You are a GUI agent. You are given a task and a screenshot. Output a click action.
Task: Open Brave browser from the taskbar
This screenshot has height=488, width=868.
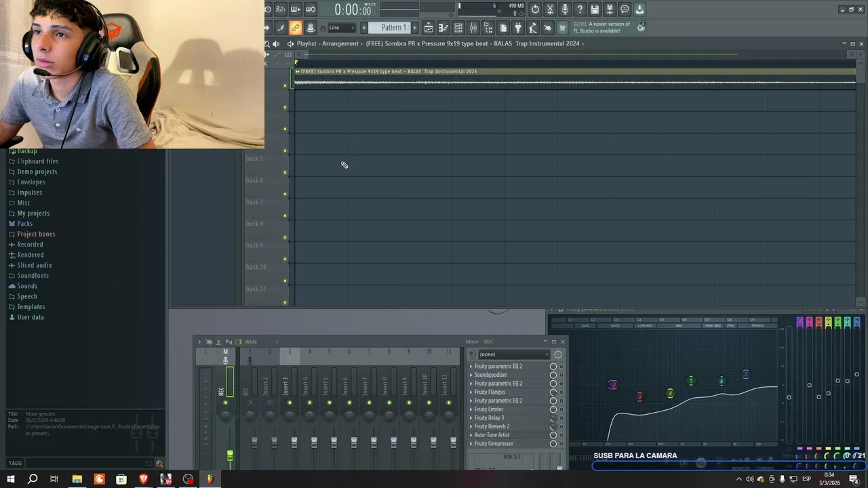(143, 479)
